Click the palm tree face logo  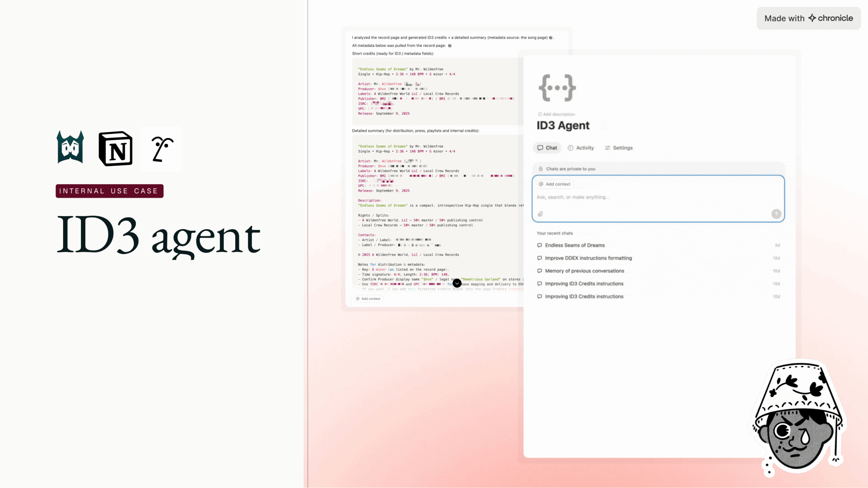coord(161,149)
